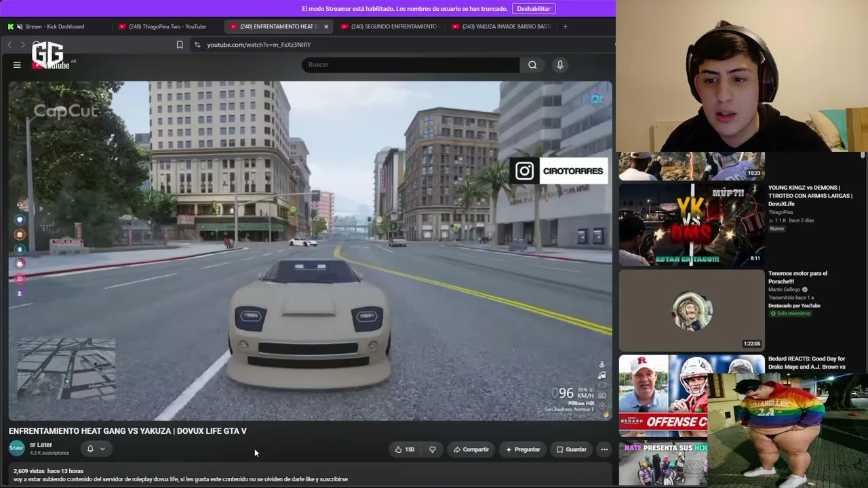Click the 'Transmitido hace 1 a' text
Screen dimensions: 868x488
click(791, 298)
